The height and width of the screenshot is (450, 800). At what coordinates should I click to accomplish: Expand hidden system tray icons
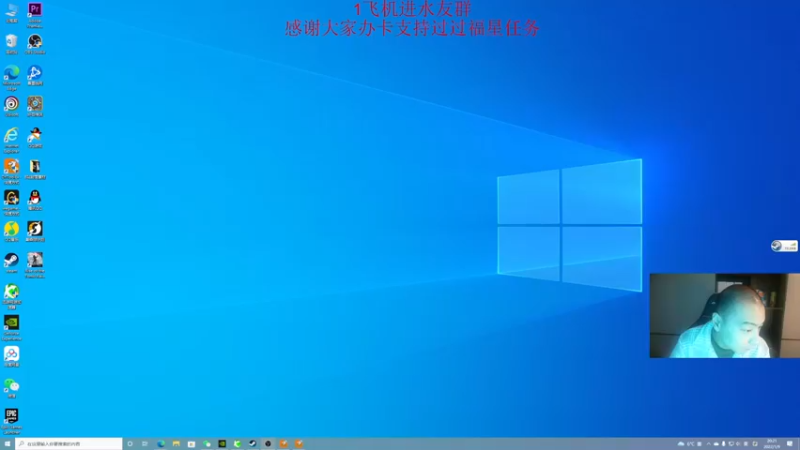coord(708,444)
